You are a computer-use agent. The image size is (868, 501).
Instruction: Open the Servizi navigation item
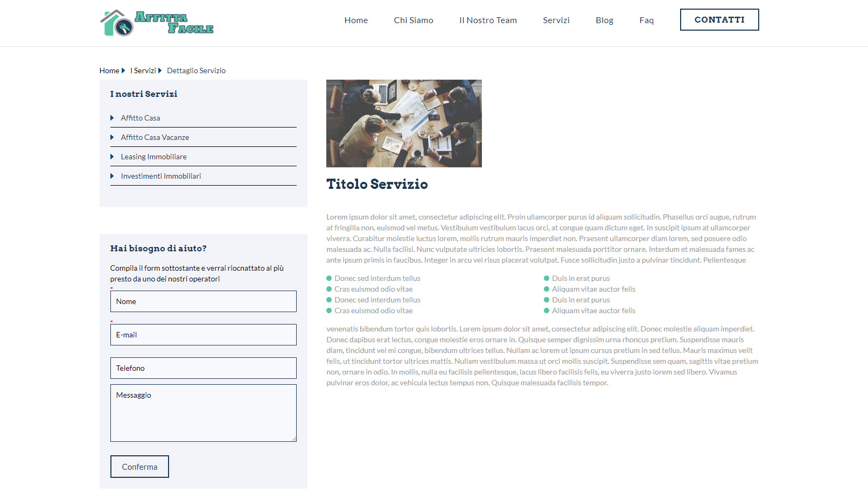click(x=556, y=20)
